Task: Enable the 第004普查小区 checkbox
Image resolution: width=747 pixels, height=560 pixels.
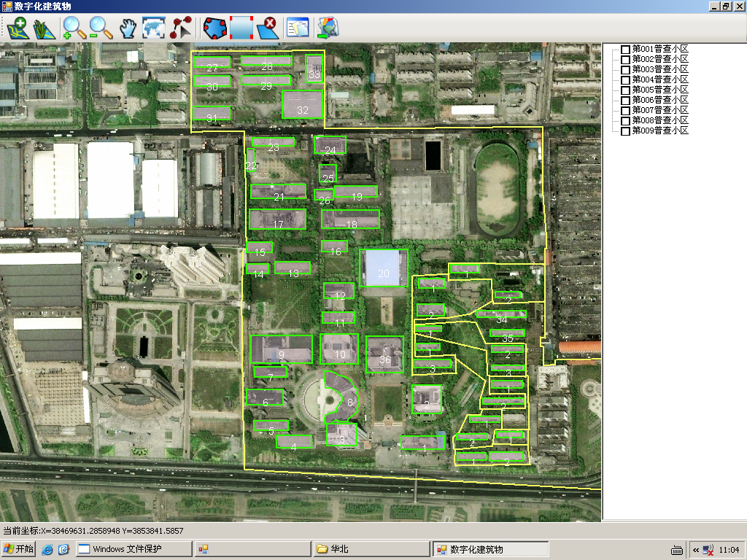Action: click(625, 80)
